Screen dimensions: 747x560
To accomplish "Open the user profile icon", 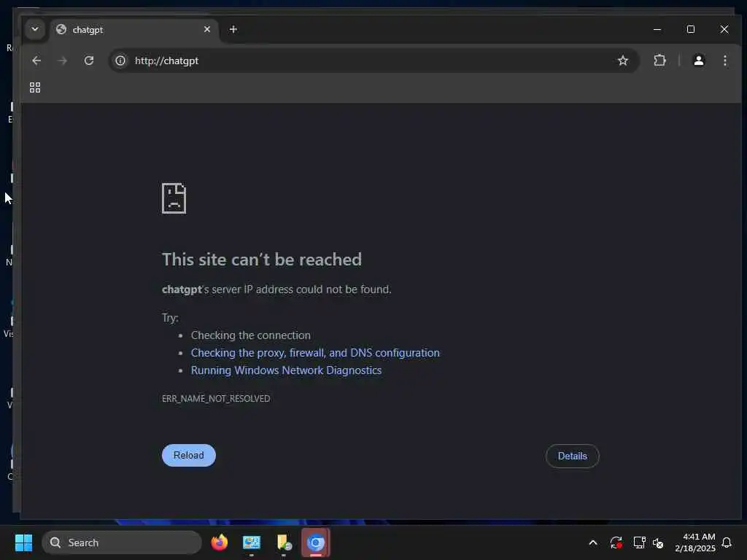I will click(699, 61).
